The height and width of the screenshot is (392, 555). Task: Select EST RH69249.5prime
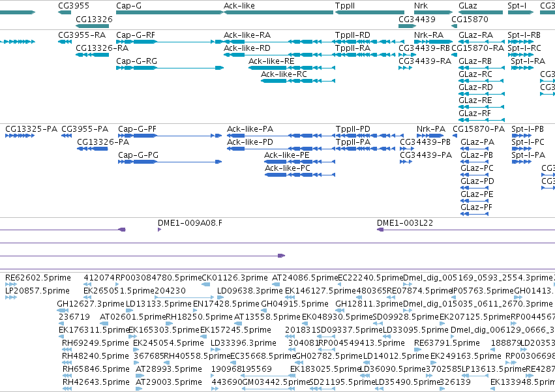pyautogui.click(x=95, y=343)
